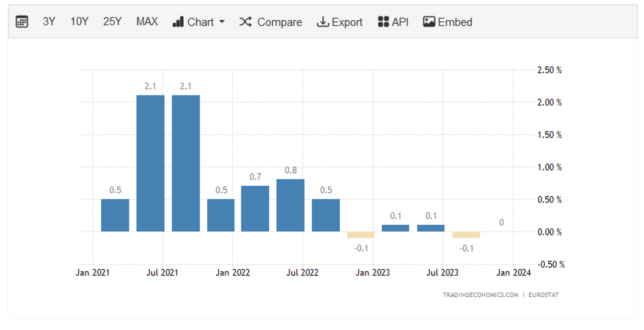
Task: Click the bar chart icon beside Chart
Action: (178, 22)
